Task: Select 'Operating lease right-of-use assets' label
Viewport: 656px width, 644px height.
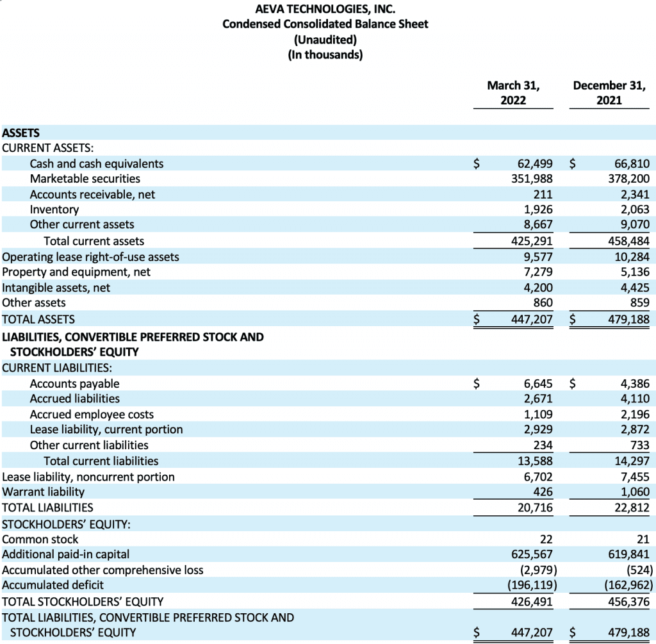Action: (x=90, y=257)
